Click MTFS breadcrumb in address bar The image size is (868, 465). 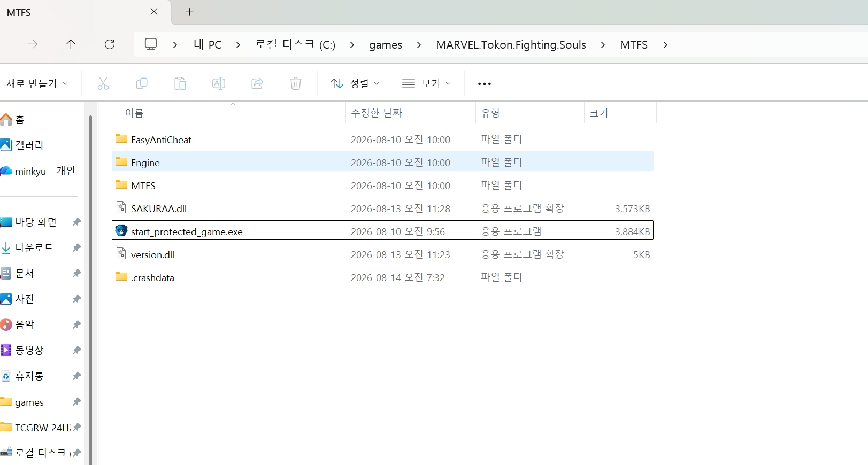634,45
